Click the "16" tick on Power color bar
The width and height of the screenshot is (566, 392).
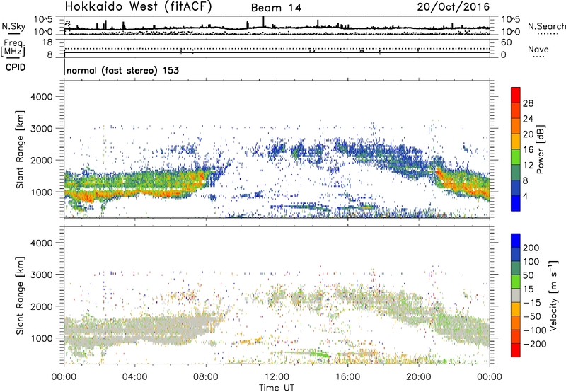pyautogui.click(x=528, y=150)
